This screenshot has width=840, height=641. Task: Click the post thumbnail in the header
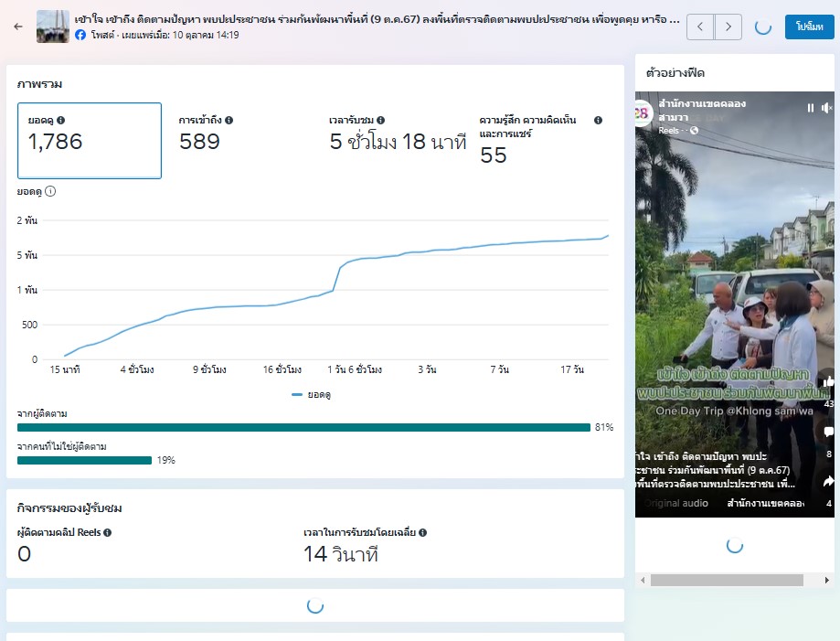pyautogui.click(x=53, y=27)
